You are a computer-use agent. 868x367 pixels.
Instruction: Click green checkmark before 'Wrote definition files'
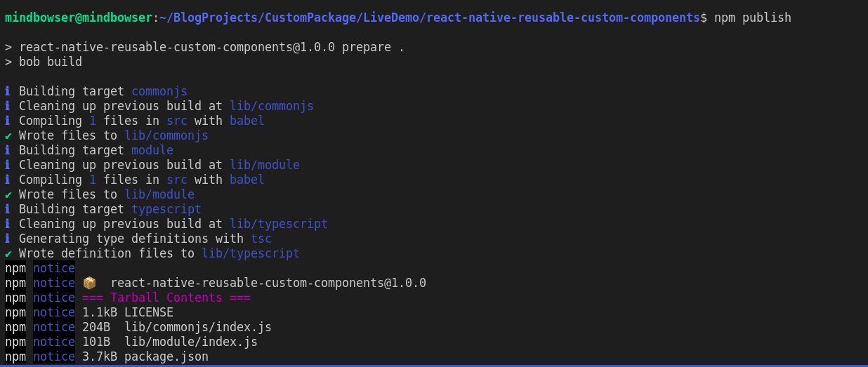coord(8,253)
